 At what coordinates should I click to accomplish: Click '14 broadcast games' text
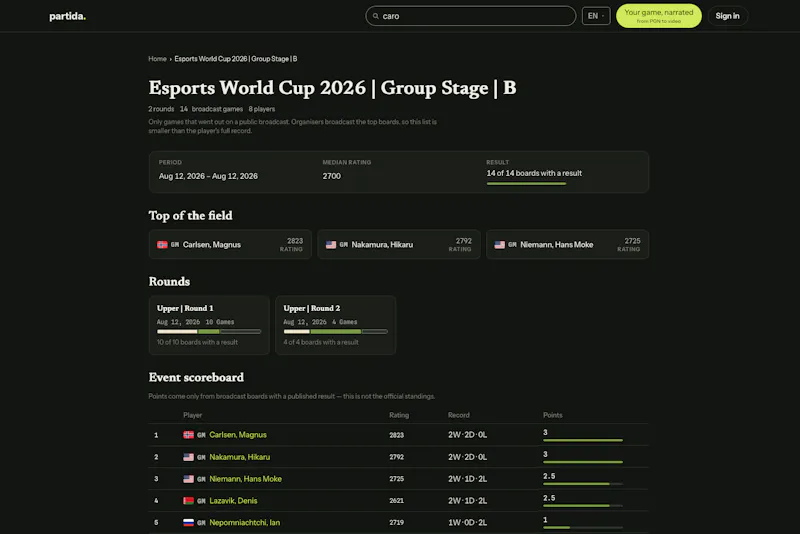[211, 109]
